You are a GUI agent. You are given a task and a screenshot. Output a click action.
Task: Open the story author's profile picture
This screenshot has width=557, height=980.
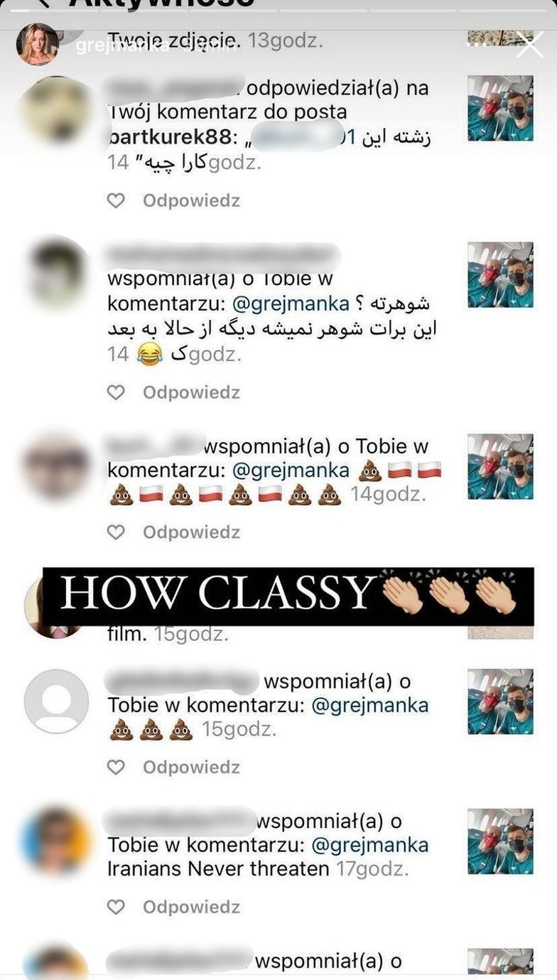click(x=38, y=44)
